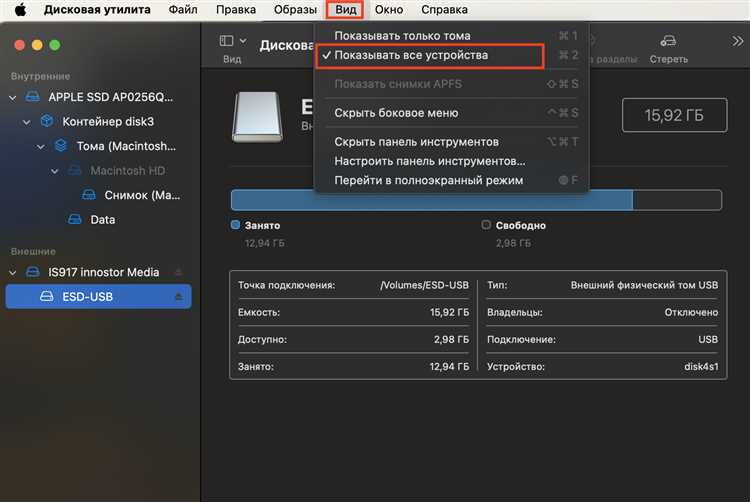Select Macintosh HD in sidebar
This screenshot has width=750, height=502.
128,171
